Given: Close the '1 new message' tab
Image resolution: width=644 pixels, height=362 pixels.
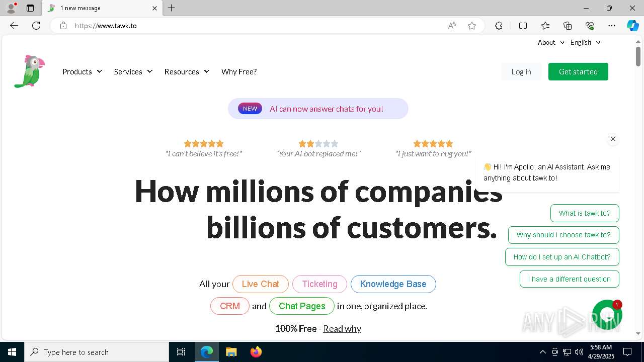Looking at the screenshot, I should coord(154,8).
